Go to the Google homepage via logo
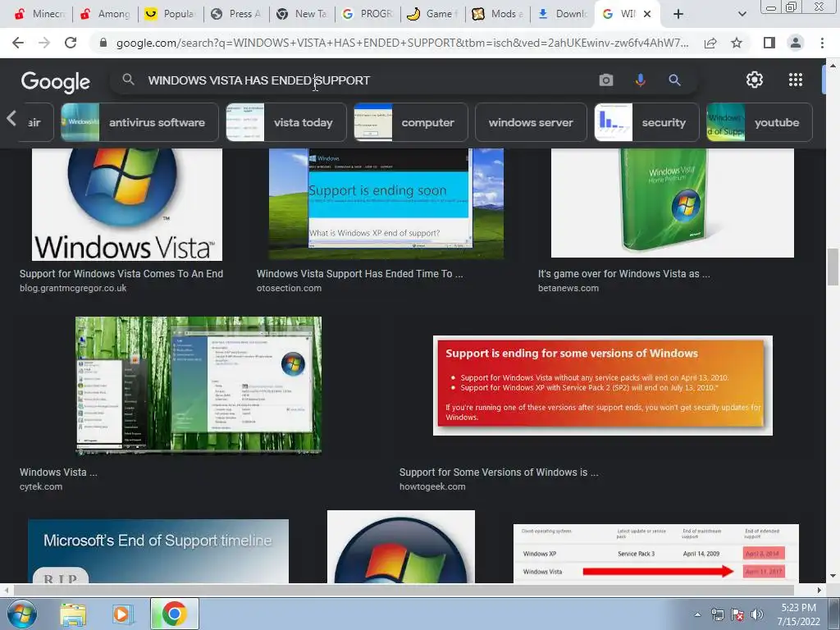 56,81
